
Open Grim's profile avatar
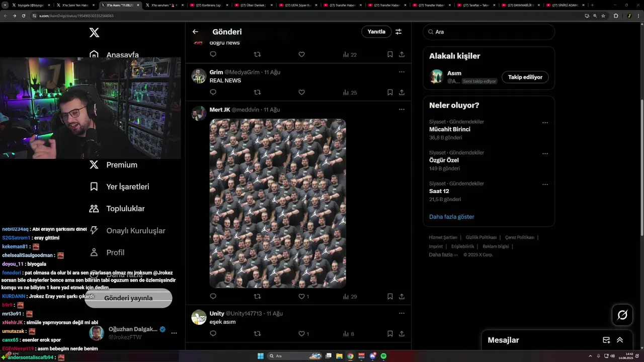(199, 76)
